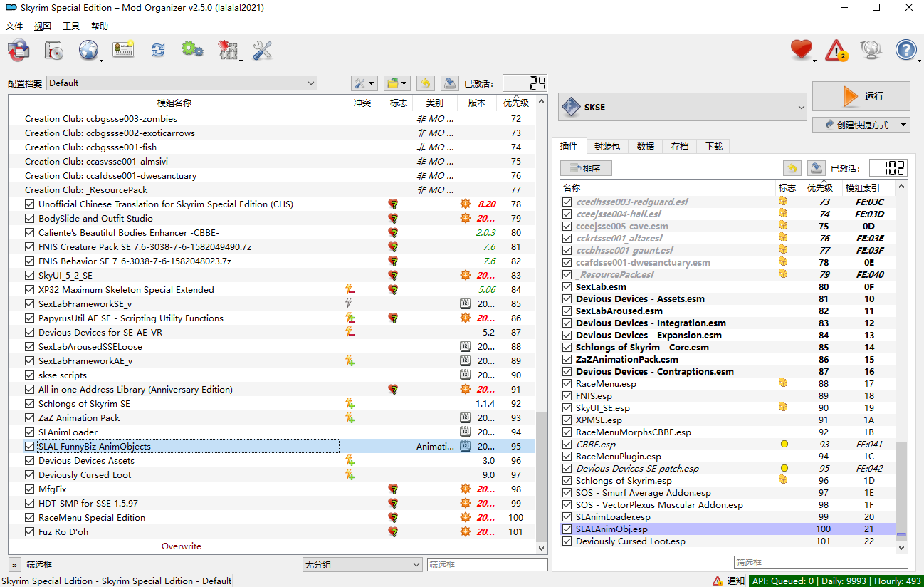Switch to the 封装包 tab
Image resolution: width=924 pixels, height=587 pixels.
[x=607, y=146]
